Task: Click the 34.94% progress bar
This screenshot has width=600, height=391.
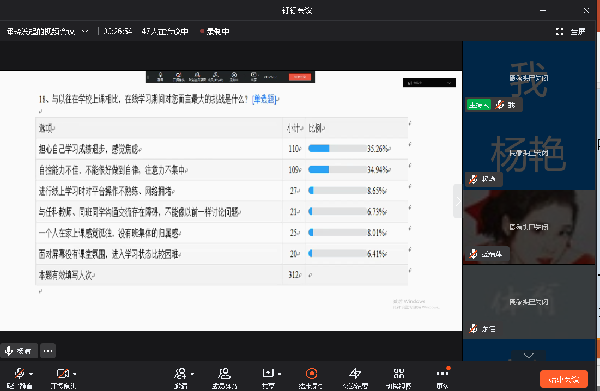Action: pyautogui.click(x=337, y=169)
